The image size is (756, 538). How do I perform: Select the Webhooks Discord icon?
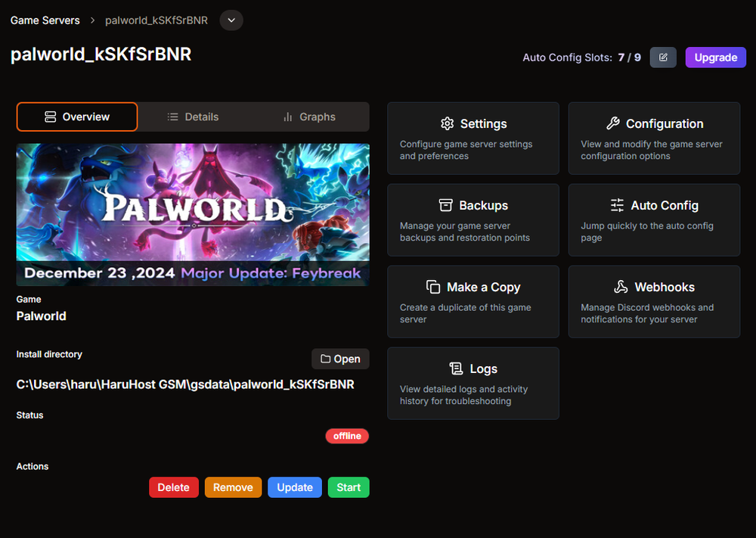[x=621, y=288]
